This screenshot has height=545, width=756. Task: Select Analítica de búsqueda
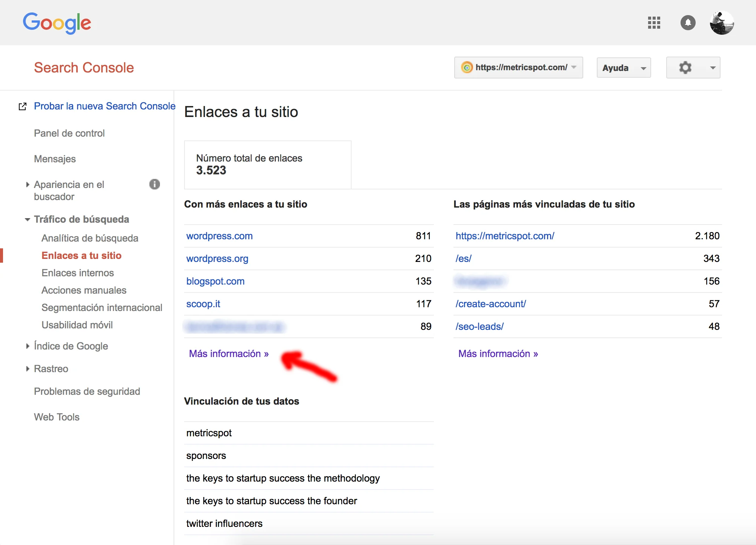(90, 238)
